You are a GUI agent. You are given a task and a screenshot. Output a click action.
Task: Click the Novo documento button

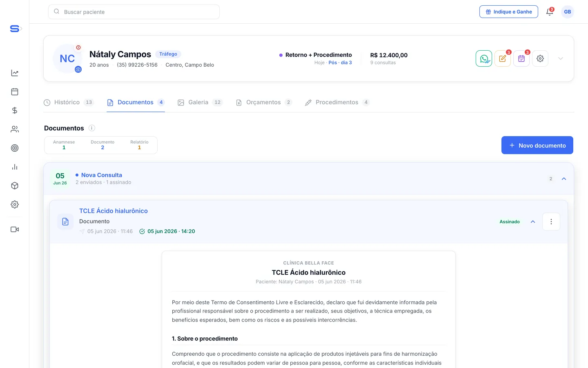click(537, 145)
